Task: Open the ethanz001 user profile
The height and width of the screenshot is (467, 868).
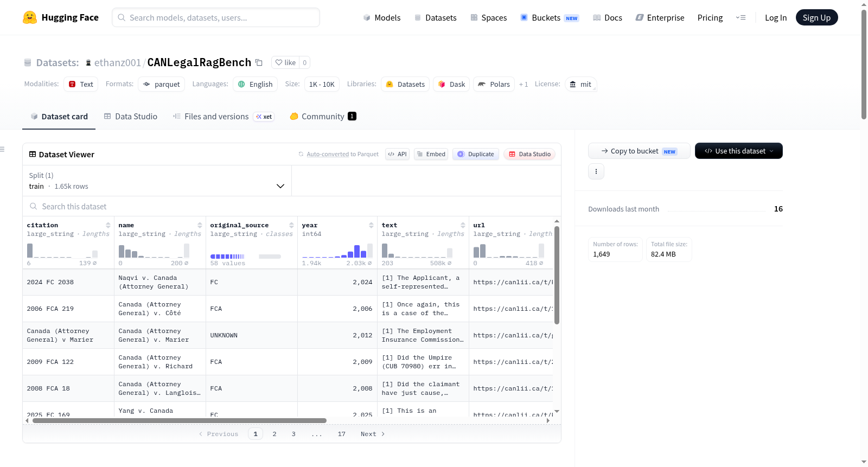Action: [117, 62]
